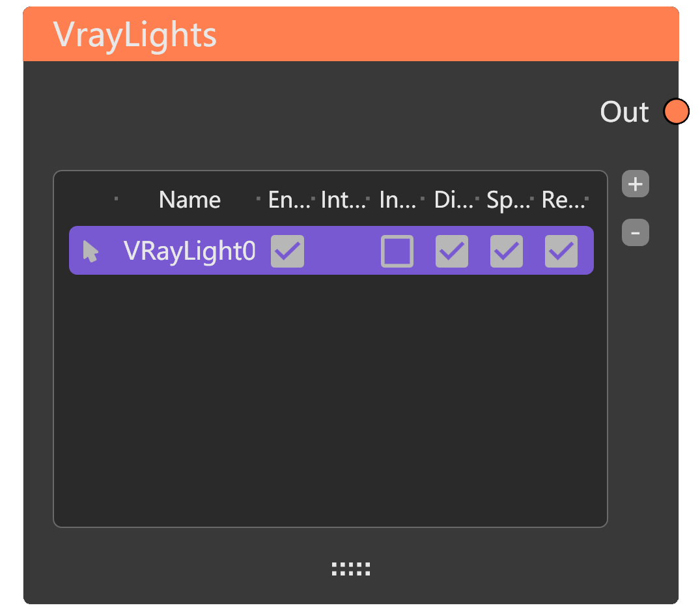
Task: Uncheck the Di... checkbox for VRayLight0
Action: point(451,251)
